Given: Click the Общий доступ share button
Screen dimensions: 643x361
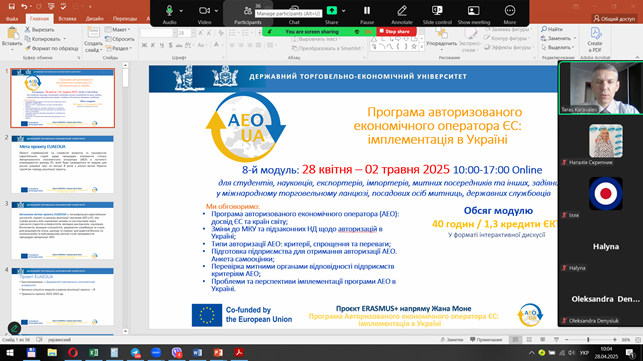Looking at the screenshot, I should point(614,18).
